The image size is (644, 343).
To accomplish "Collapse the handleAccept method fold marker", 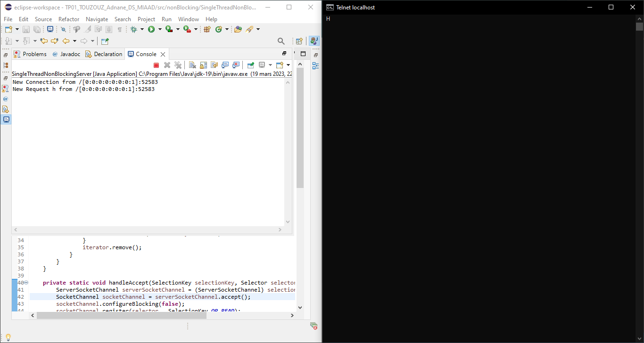I will coord(26,283).
